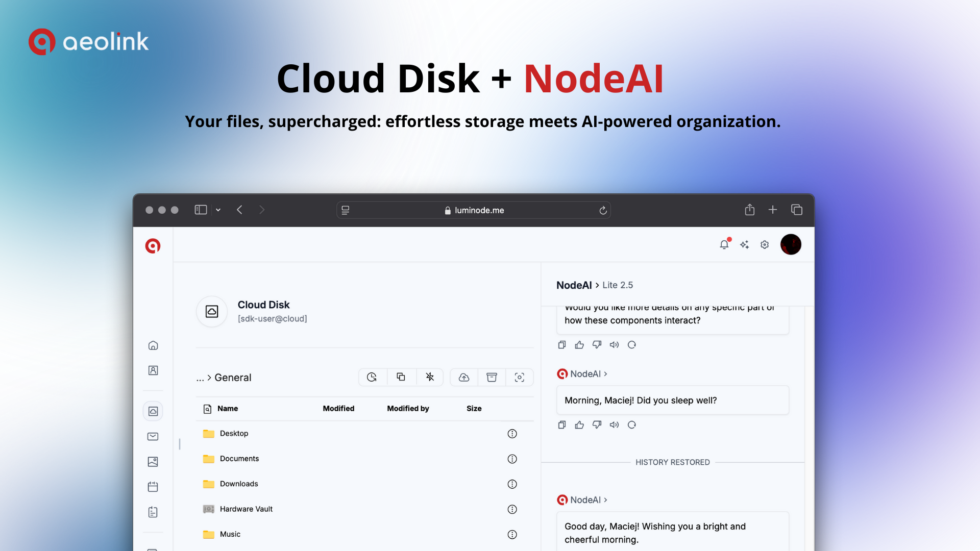Click the notifications bell icon
980x551 pixels.
724,244
